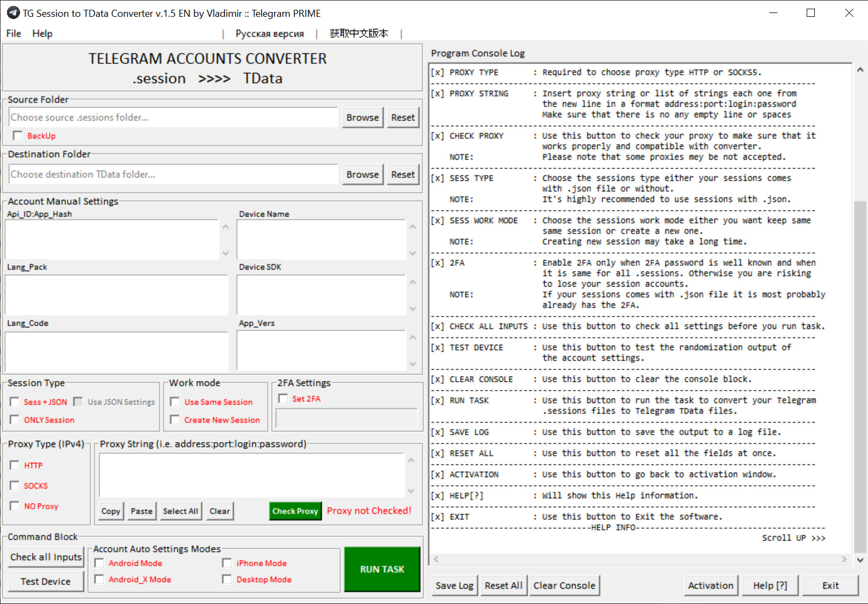Click the Clear Console button

[x=564, y=586]
